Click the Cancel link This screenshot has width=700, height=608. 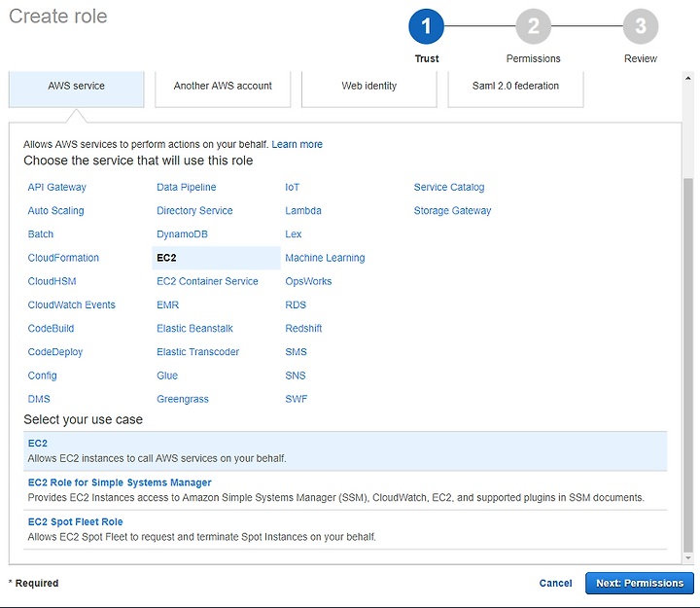point(555,583)
